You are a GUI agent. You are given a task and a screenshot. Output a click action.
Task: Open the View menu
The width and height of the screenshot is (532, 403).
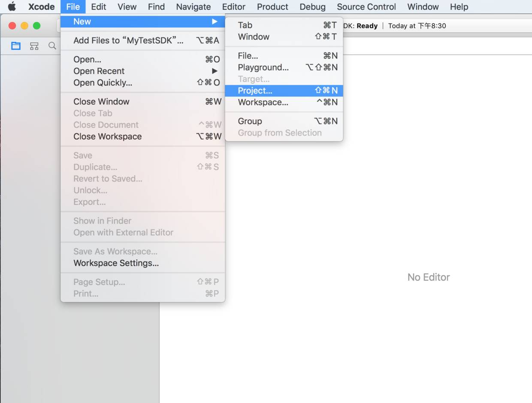[x=127, y=7]
